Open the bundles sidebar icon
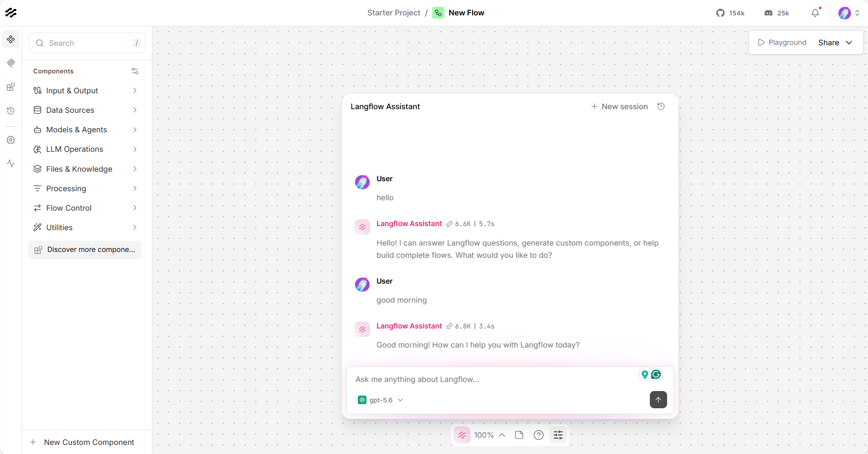 point(11,87)
